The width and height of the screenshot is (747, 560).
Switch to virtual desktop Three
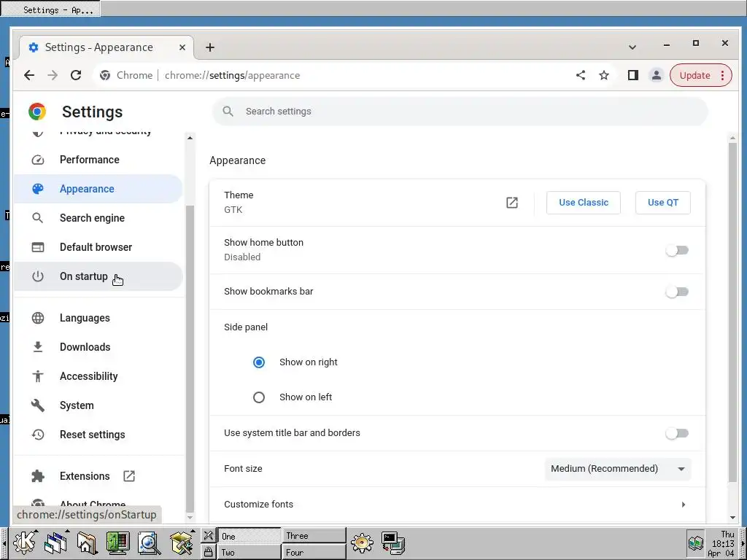tap(314, 535)
